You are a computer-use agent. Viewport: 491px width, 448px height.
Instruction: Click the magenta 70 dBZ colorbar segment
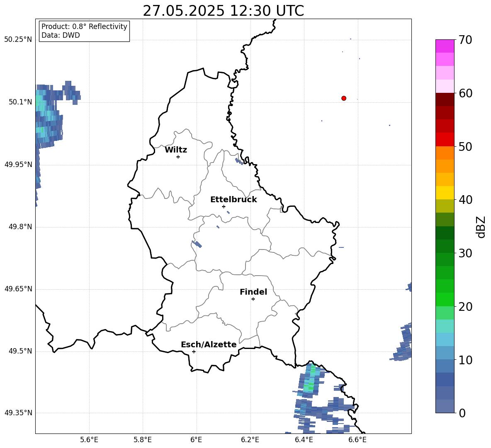[445, 46]
